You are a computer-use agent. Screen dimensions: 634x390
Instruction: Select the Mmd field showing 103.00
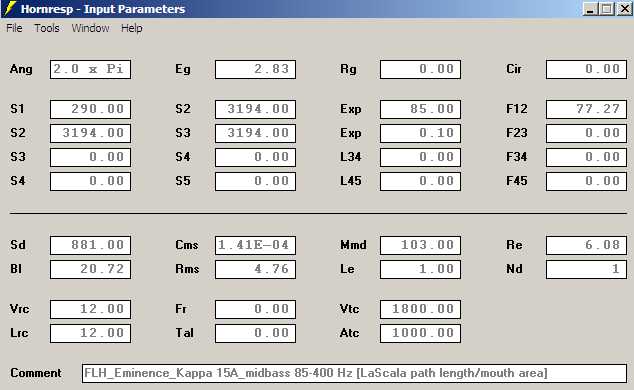click(421, 245)
